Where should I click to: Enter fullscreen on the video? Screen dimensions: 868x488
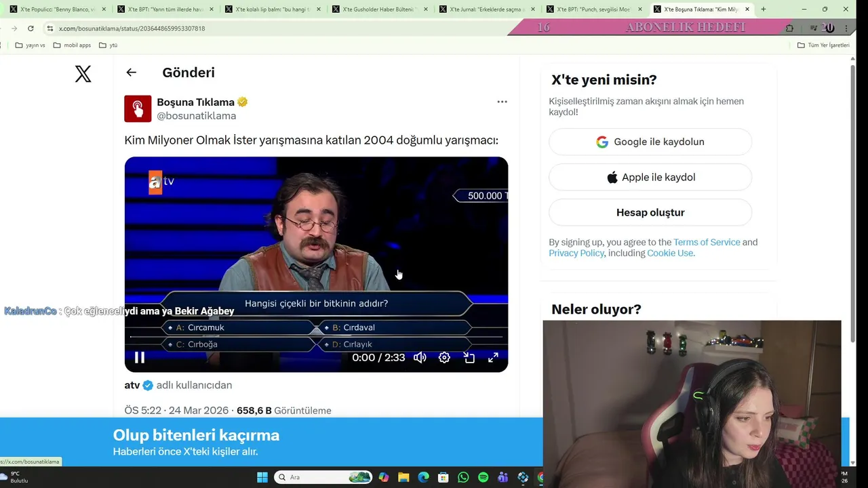click(x=493, y=357)
